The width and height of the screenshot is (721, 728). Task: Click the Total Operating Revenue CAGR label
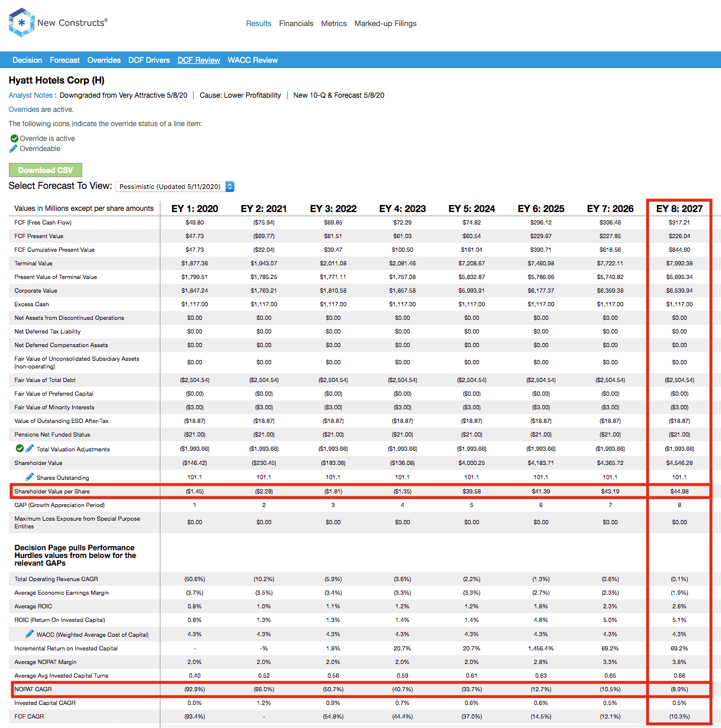click(x=56, y=579)
